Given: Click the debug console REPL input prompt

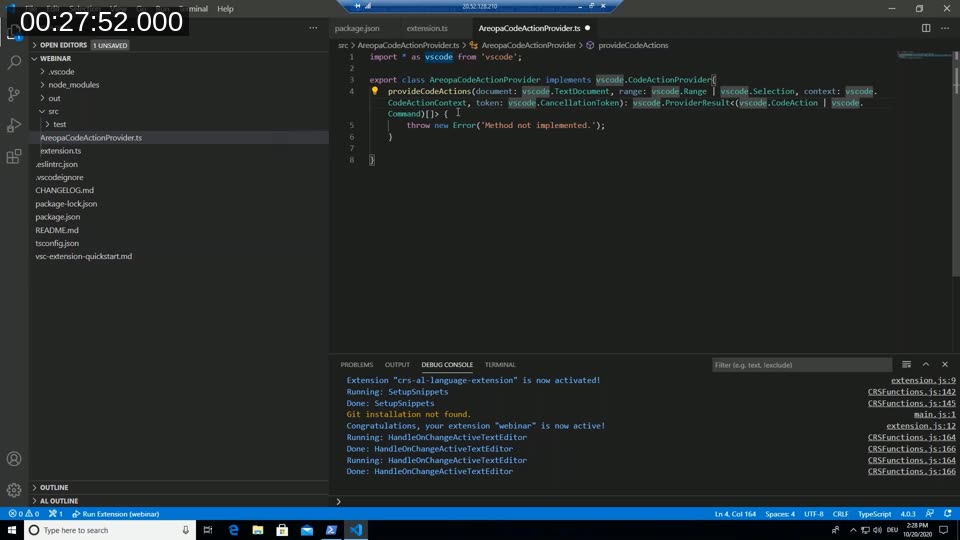Looking at the screenshot, I should click(x=643, y=501).
